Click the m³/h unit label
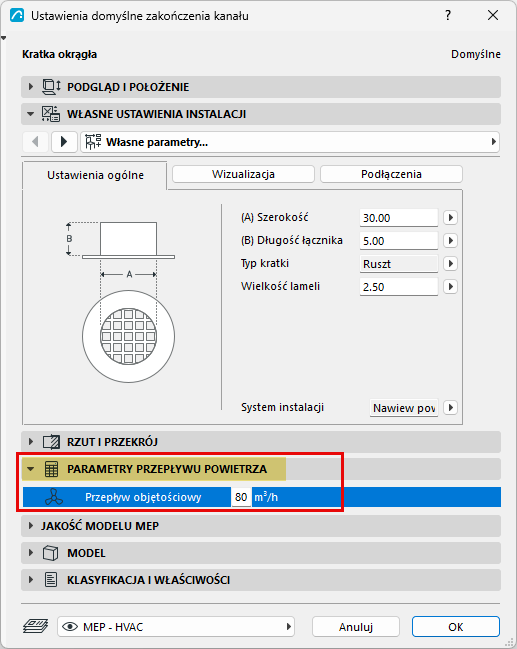Viewport: 517px width, 649px height. [266, 497]
